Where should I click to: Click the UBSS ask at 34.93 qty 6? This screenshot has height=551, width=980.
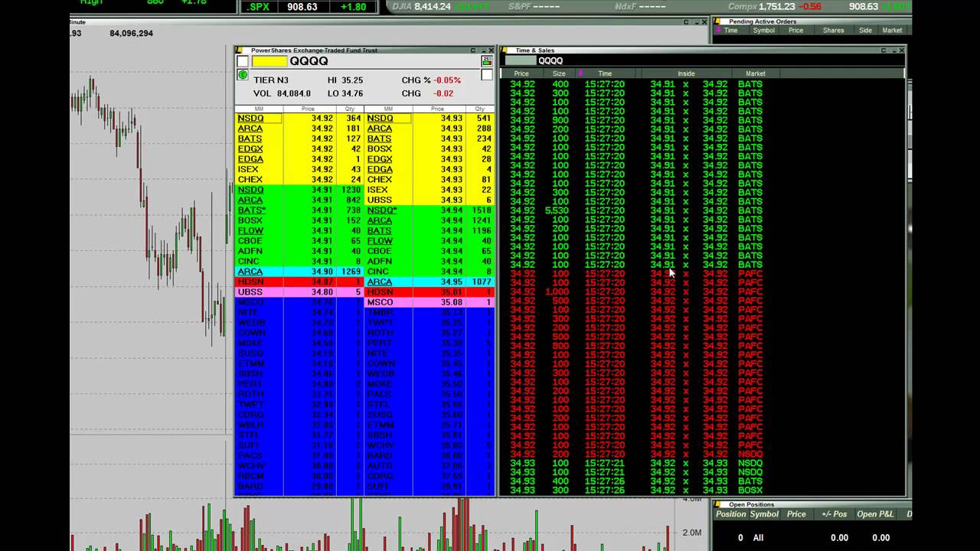click(x=430, y=200)
